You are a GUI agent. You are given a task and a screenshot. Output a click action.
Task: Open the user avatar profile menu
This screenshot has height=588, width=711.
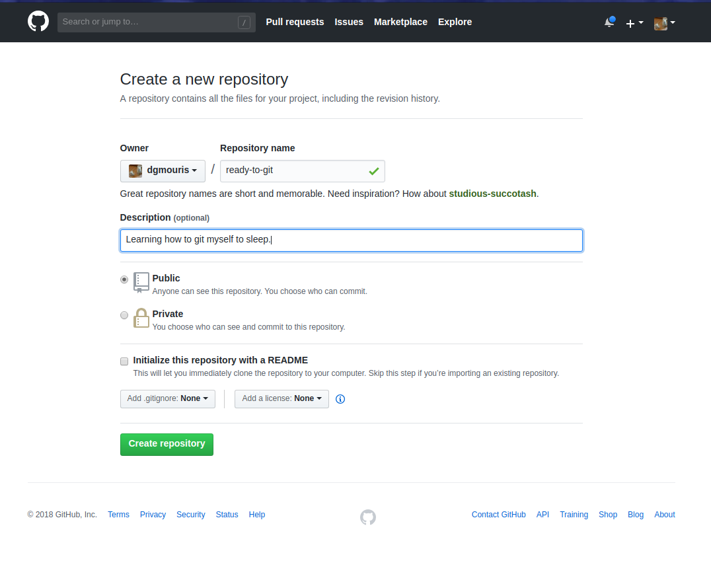[664, 23]
